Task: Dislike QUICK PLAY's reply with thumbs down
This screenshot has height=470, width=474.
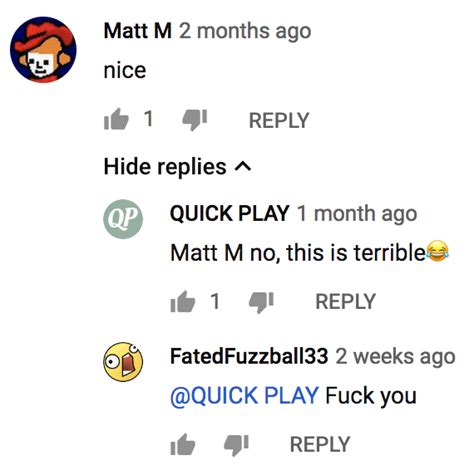Action: point(261,303)
